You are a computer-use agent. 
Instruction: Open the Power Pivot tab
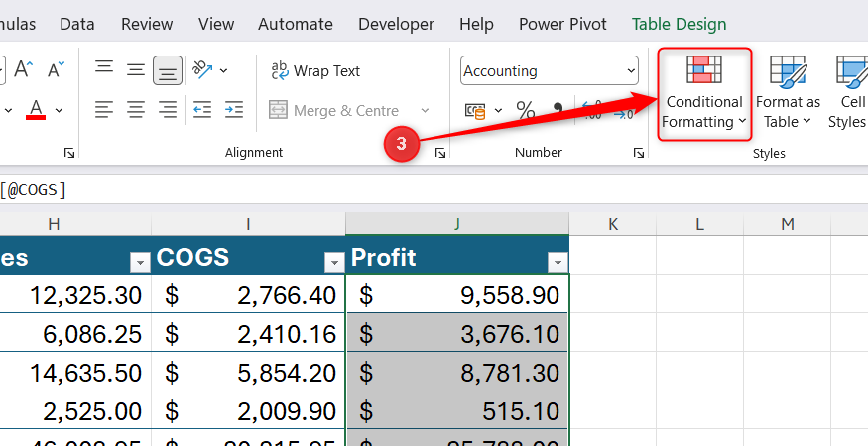coord(562,24)
